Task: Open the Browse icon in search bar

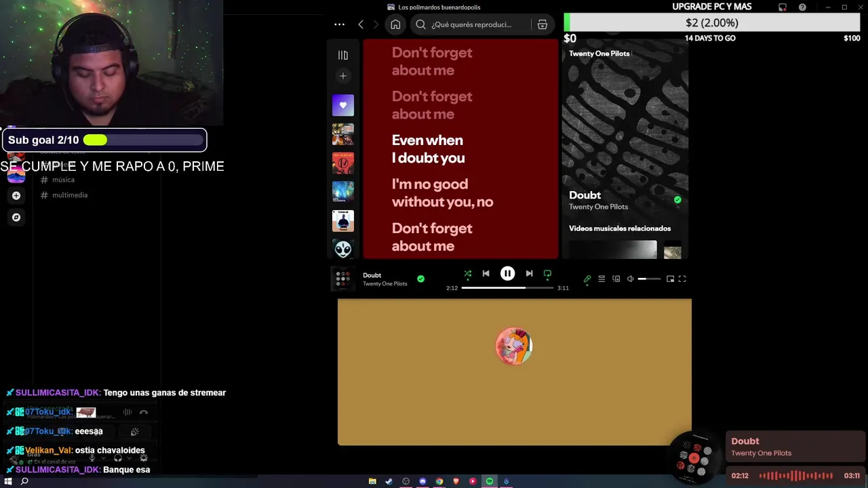Action: pos(542,24)
